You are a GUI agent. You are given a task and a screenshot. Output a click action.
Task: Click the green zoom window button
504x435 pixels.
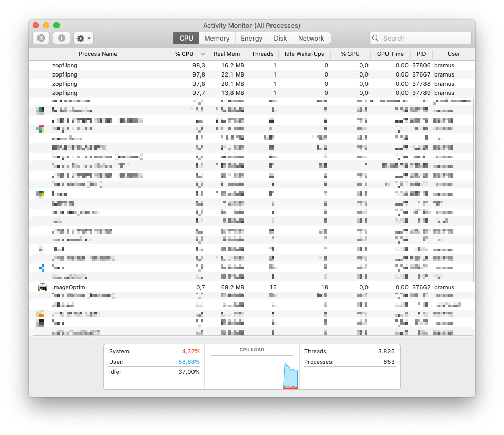click(x=56, y=25)
